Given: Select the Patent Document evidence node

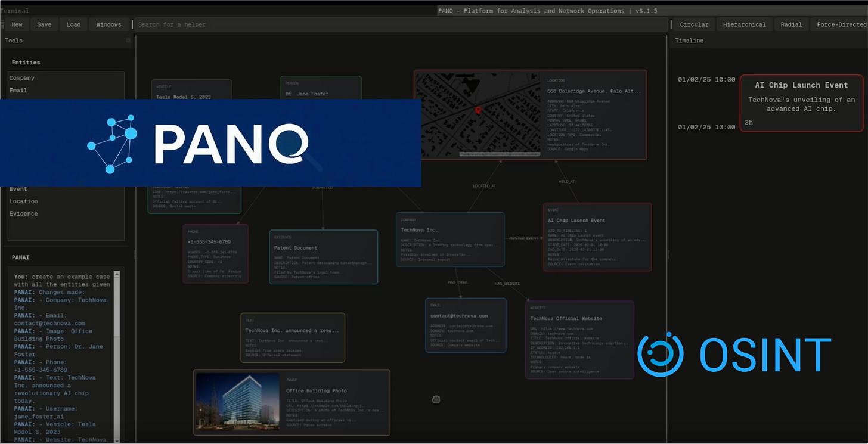Looking at the screenshot, I should tap(323, 257).
